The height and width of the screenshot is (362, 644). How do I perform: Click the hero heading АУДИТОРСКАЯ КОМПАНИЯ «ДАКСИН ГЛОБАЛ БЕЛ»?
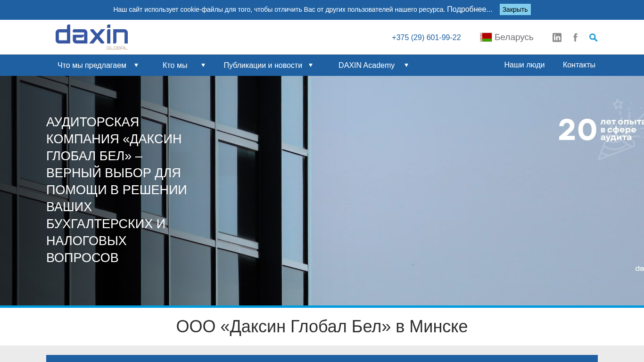117,190
